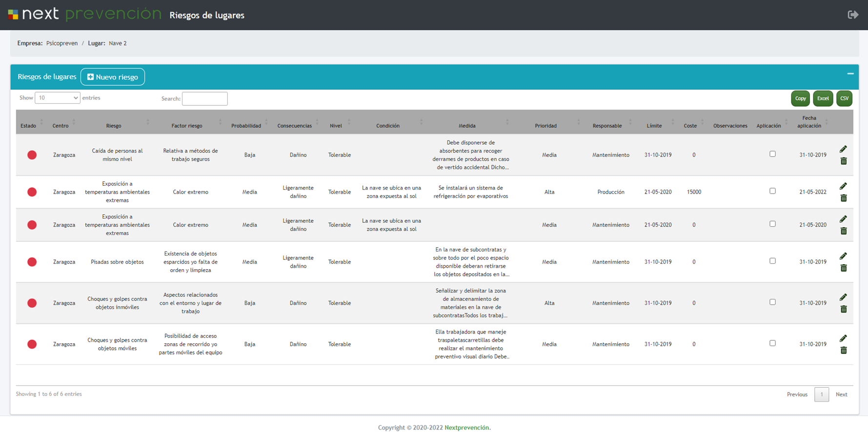This screenshot has height=432, width=868.
Task: Check Aplicación for Choques contra objetos inmóviles
Action: 772,302
